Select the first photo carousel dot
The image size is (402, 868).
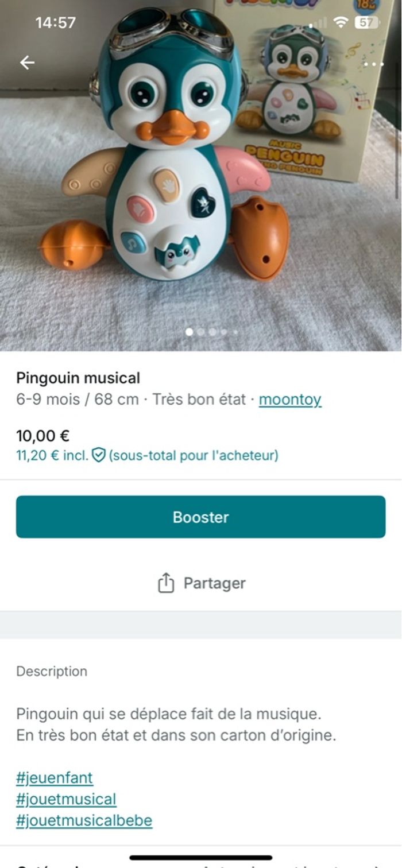(190, 332)
